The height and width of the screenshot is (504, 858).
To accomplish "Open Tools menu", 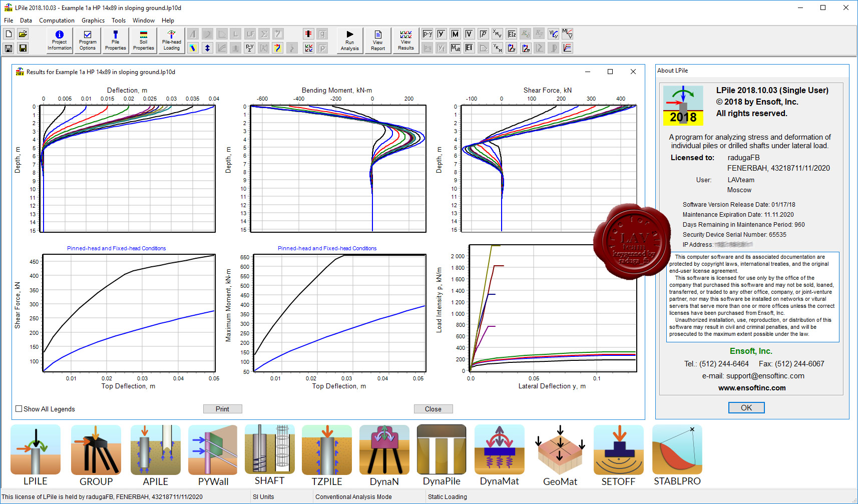I will pyautogui.click(x=119, y=21).
